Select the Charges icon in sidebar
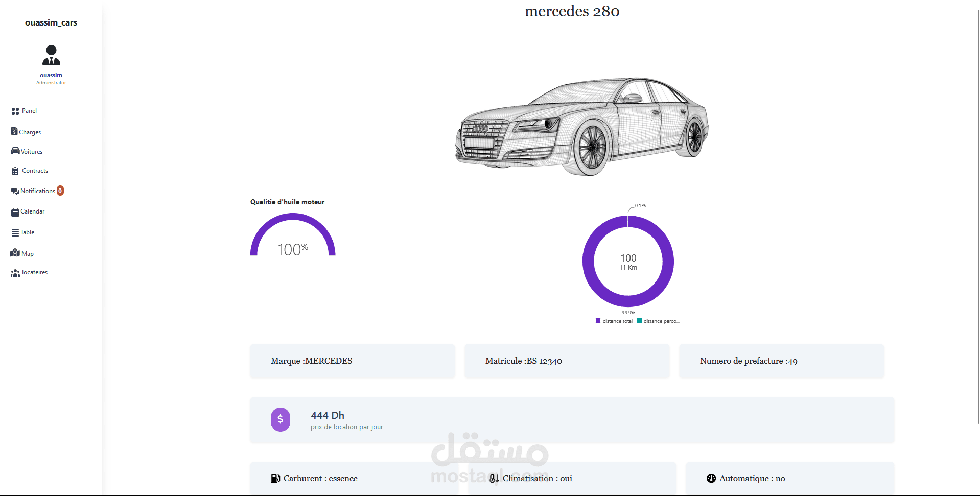Image resolution: width=980 pixels, height=496 pixels. (x=15, y=131)
